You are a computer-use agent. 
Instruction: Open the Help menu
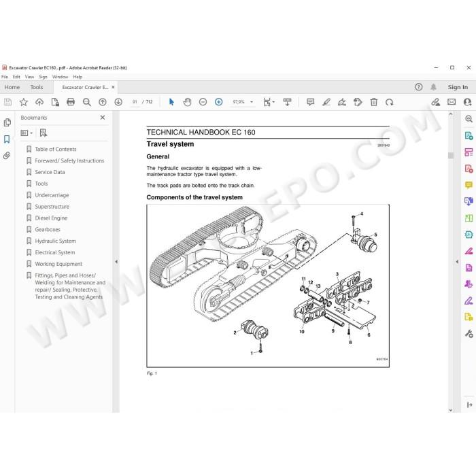[78, 77]
